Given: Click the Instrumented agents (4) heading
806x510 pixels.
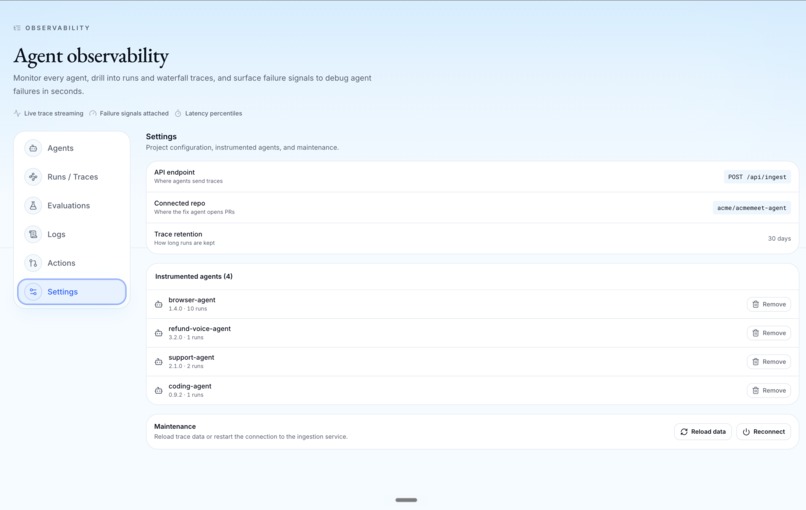Looking at the screenshot, I should tap(194, 276).
